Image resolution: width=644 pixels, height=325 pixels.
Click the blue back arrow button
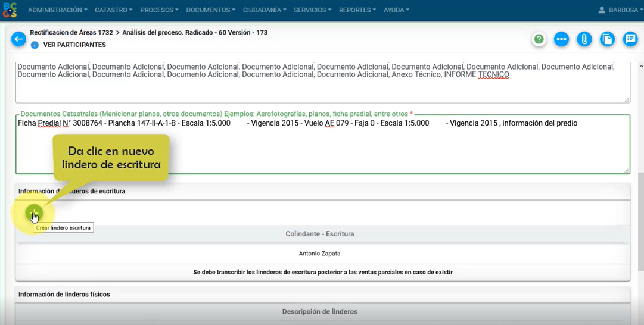pyautogui.click(x=18, y=39)
